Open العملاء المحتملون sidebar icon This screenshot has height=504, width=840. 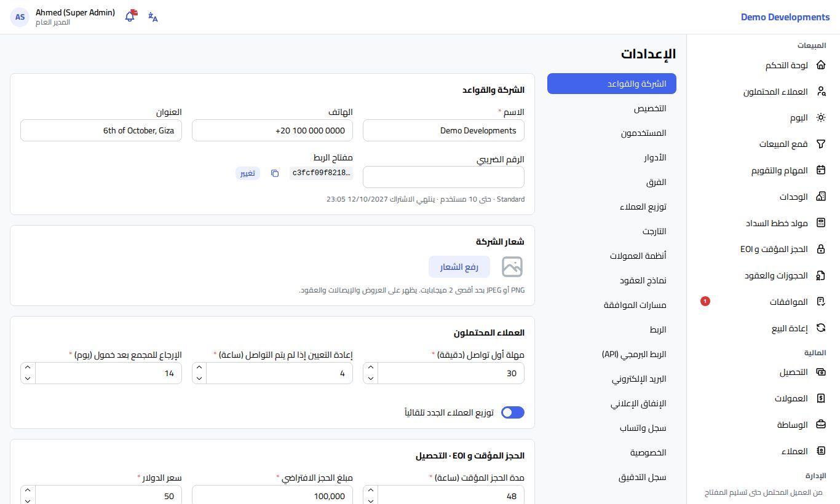click(820, 92)
